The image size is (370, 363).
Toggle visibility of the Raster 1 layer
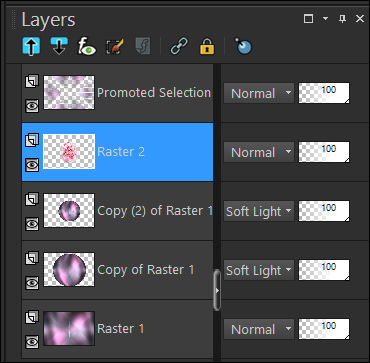[x=32, y=342]
